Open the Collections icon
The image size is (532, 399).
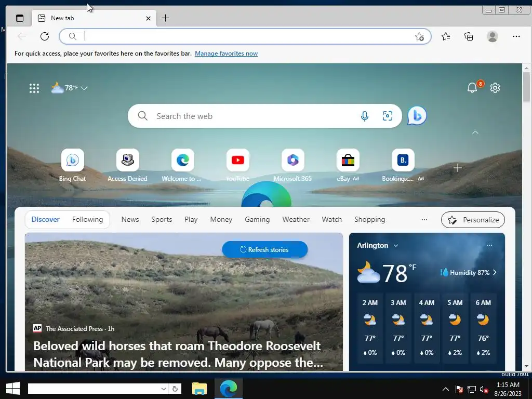469,36
